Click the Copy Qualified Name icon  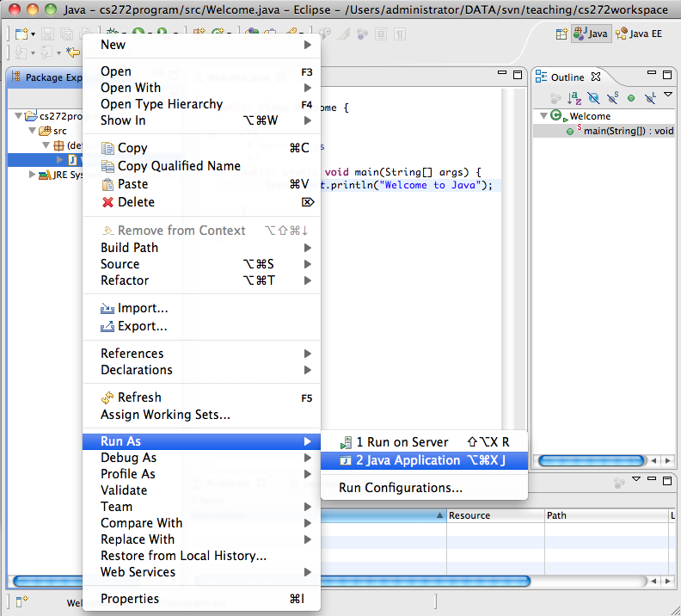point(107,166)
